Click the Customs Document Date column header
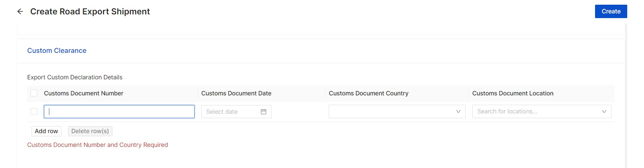 click(x=236, y=93)
